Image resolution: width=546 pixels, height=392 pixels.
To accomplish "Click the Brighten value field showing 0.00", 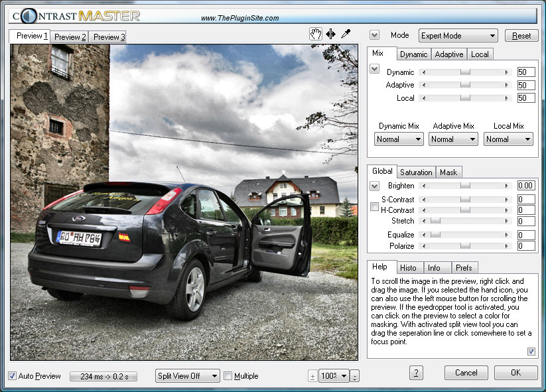I will tap(526, 186).
